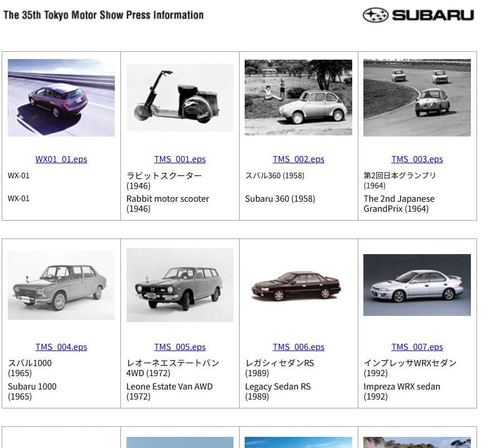Click the Impreza WRX sedan caption text
This screenshot has height=448, width=496.
click(x=402, y=387)
